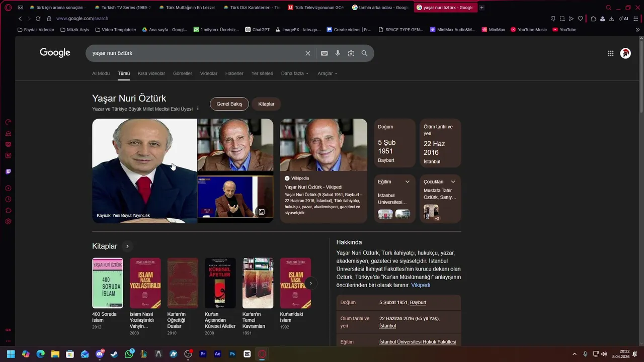644x362 pixels.
Task: Open History clock icon in sidebar
Action: (8, 199)
